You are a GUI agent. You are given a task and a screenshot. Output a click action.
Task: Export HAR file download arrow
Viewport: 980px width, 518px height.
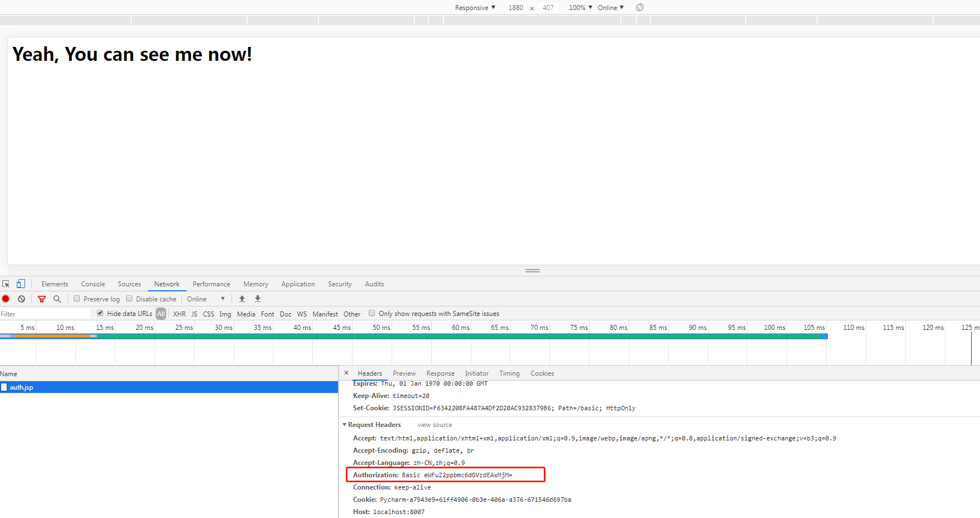tap(258, 299)
